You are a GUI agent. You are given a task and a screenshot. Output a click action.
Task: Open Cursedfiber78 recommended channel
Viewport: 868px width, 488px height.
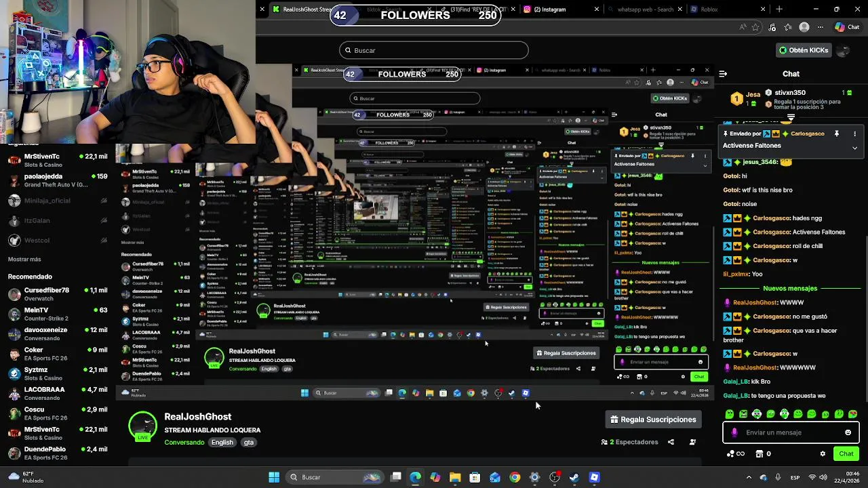58,294
